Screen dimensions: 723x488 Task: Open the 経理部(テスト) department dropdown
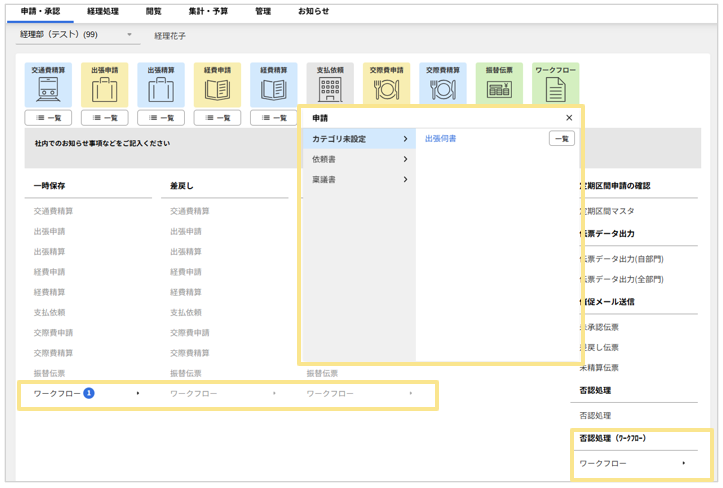point(75,35)
